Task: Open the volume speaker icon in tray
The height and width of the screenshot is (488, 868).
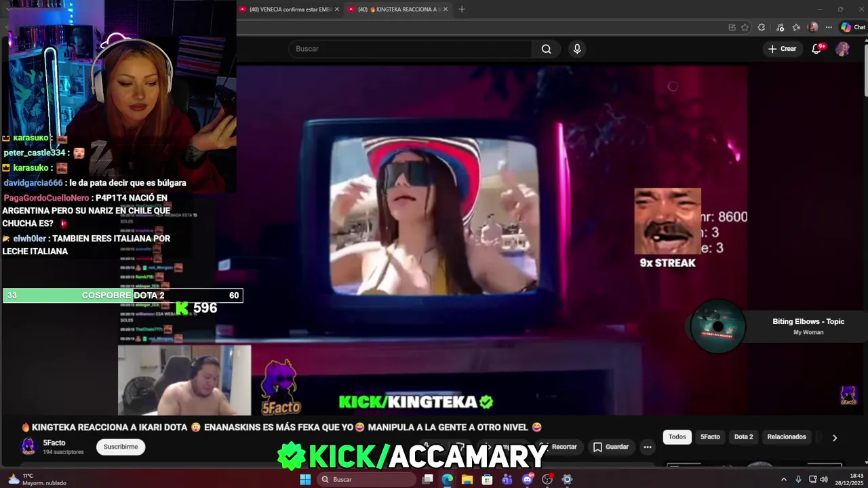Action: coord(824,479)
